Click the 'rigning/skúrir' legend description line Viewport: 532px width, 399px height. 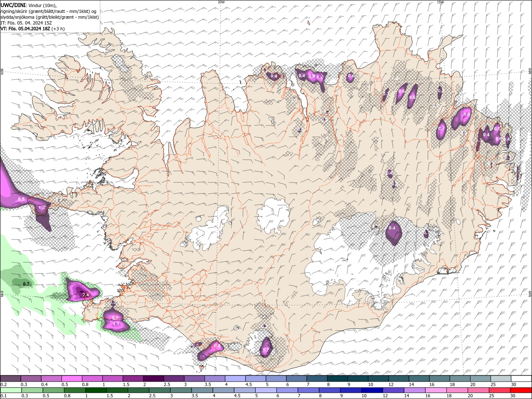tap(49, 11)
